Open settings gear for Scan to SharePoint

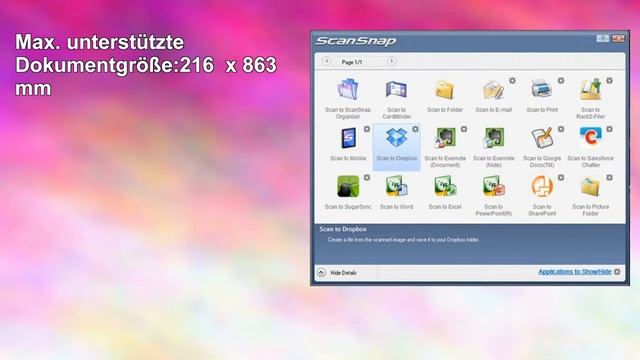pos(561,178)
